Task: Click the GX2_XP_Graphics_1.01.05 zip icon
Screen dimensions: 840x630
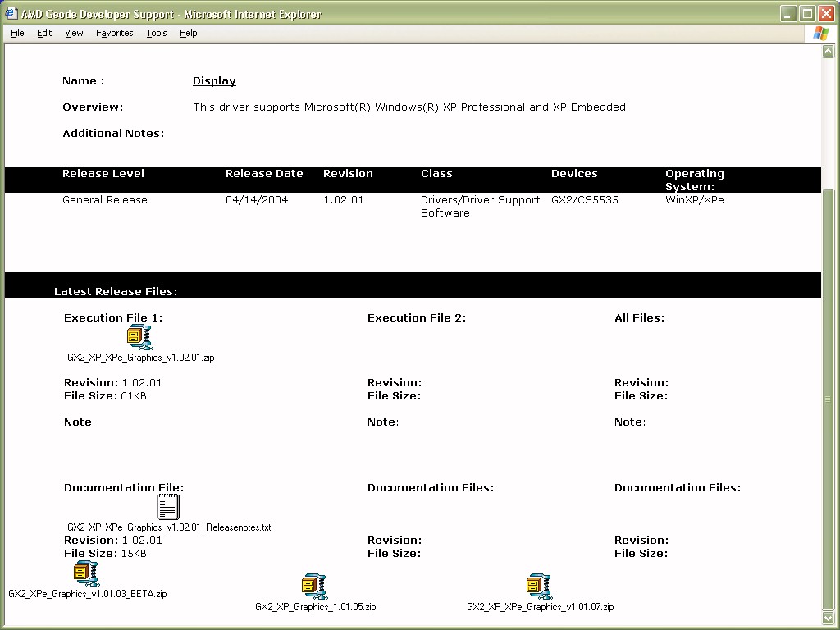Action: click(314, 586)
